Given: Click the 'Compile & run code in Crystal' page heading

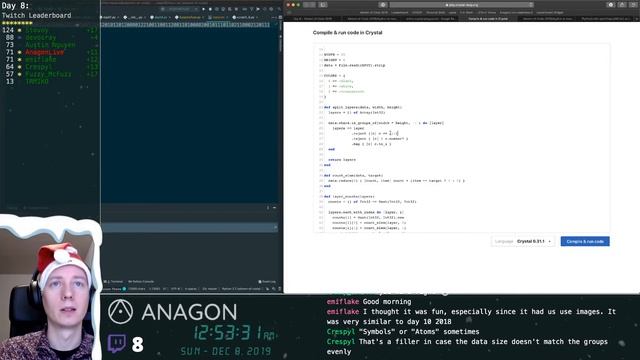Looking at the screenshot, I should click(347, 33).
